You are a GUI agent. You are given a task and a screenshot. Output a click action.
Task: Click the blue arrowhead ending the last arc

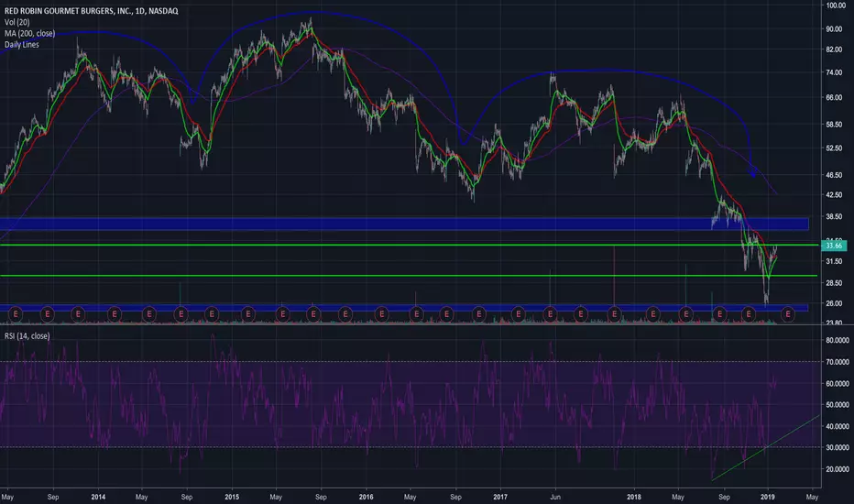tap(753, 174)
